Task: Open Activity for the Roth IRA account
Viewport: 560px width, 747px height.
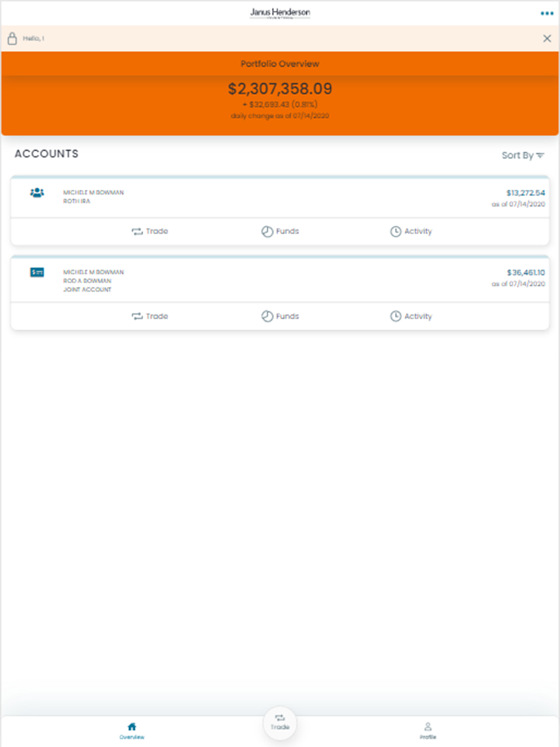Action: pos(411,231)
